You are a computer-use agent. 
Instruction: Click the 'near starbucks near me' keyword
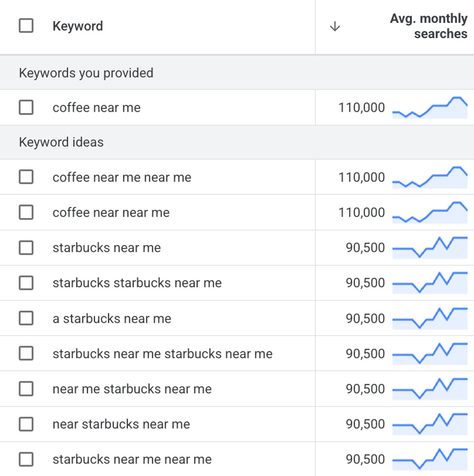[x=121, y=424]
